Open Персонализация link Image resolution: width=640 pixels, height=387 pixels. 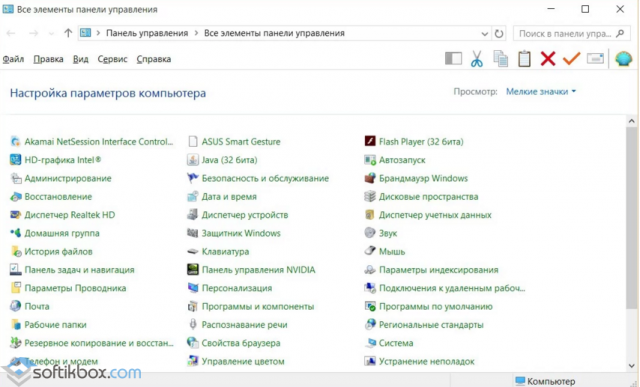pyautogui.click(x=237, y=288)
